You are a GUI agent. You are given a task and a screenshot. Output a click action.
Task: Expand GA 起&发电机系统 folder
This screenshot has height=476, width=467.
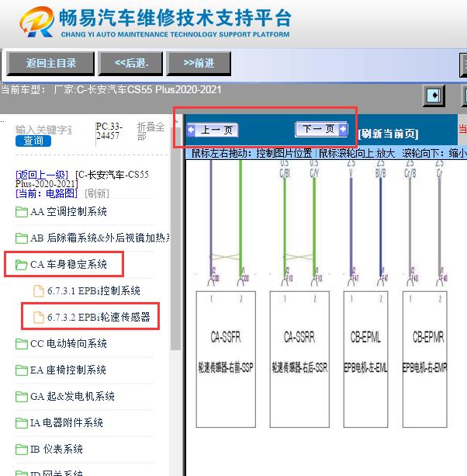point(72,397)
